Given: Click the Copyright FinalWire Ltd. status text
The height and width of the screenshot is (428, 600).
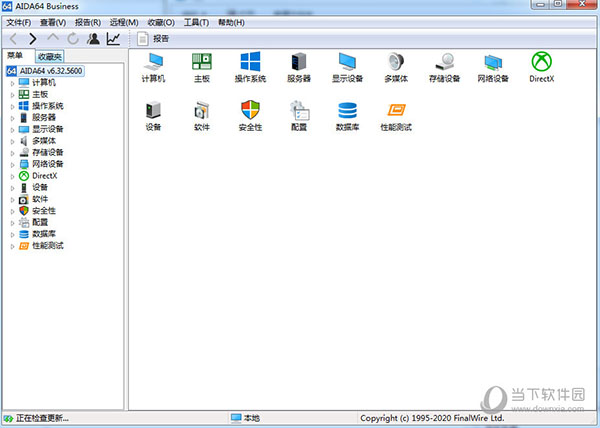Looking at the screenshot, I should click(432, 418).
